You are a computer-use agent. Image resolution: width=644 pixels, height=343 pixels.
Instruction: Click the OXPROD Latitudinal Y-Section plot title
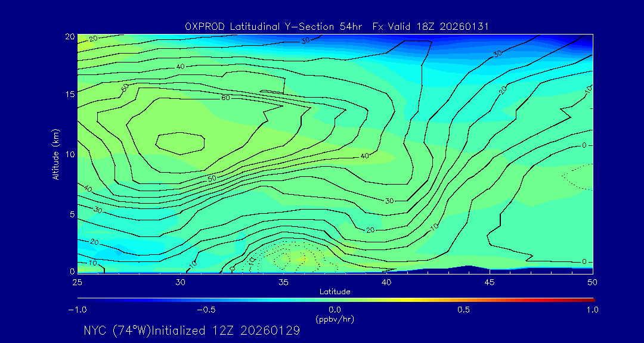337,26
